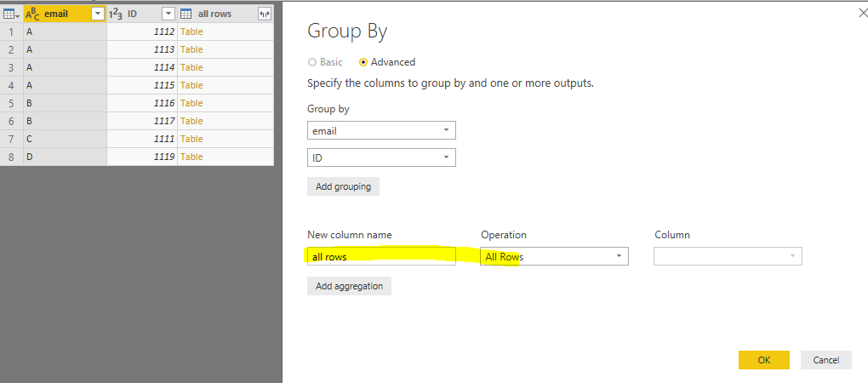Open Table in row with ID 1114
The image size is (868, 383).
191,67
